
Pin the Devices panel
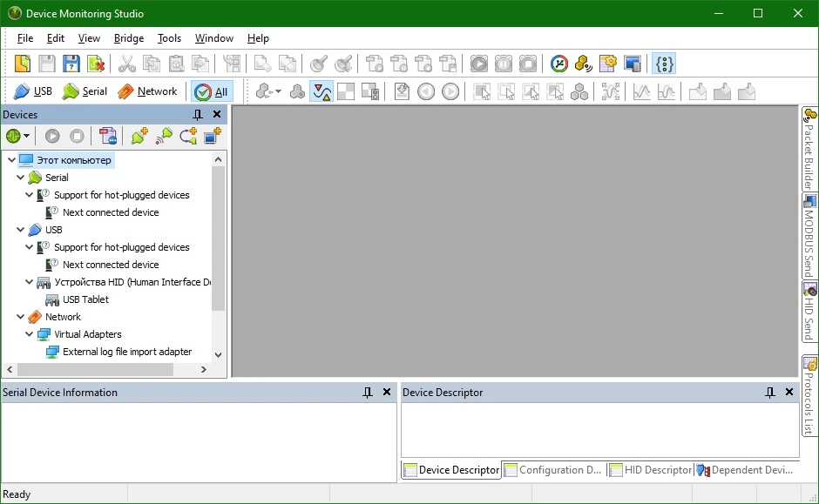198,114
